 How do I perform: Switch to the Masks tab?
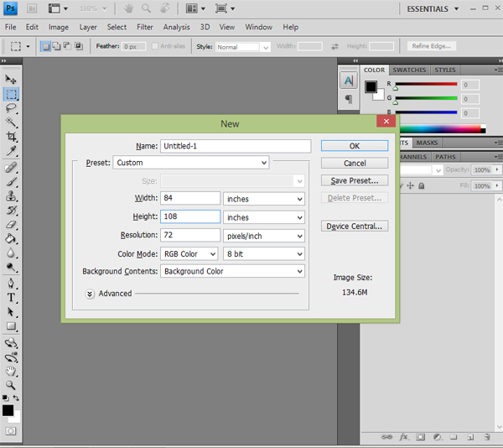point(427,143)
